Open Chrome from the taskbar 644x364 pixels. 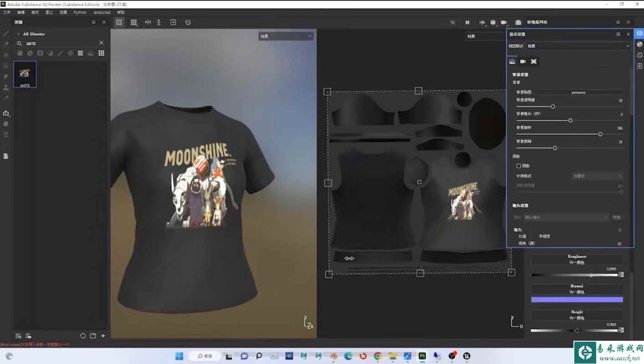378,356
